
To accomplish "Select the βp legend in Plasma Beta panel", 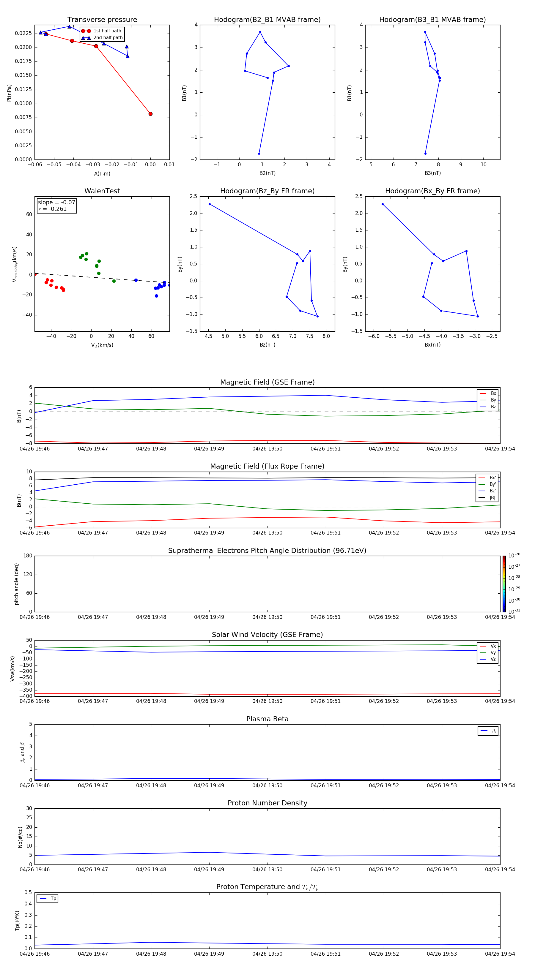I will tap(488, 731).
